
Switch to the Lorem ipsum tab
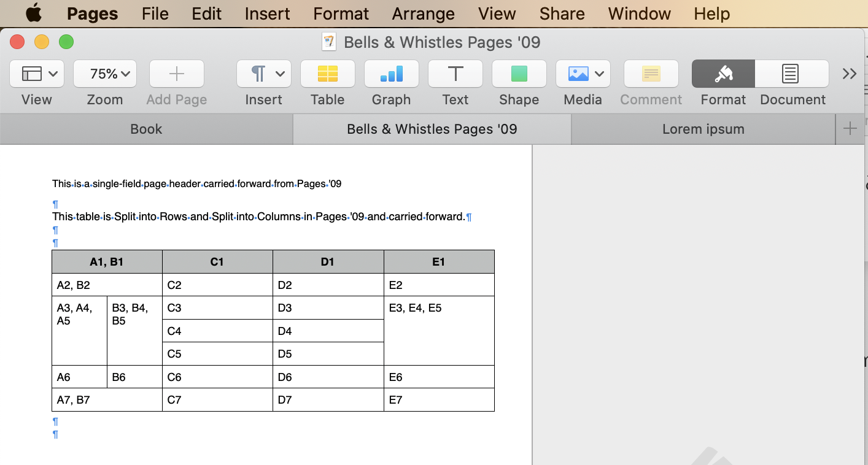coord(703,129)
